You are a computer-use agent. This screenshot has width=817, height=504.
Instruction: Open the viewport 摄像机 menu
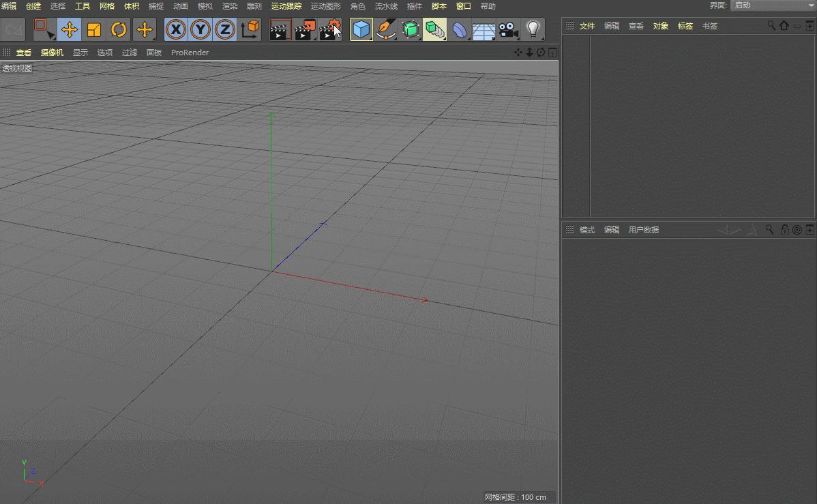pyautogui.click(x=52, y=52)
